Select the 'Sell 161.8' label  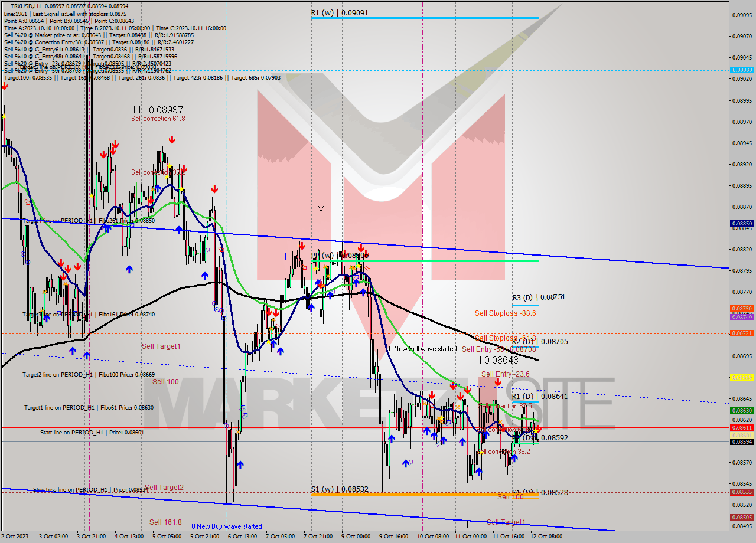click(164, 522)
